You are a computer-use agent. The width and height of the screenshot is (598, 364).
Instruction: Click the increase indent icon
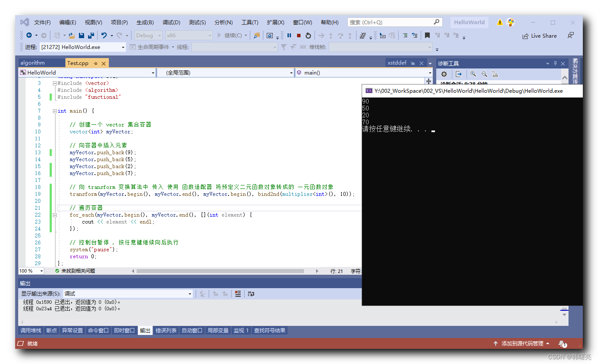pos(405,36)
